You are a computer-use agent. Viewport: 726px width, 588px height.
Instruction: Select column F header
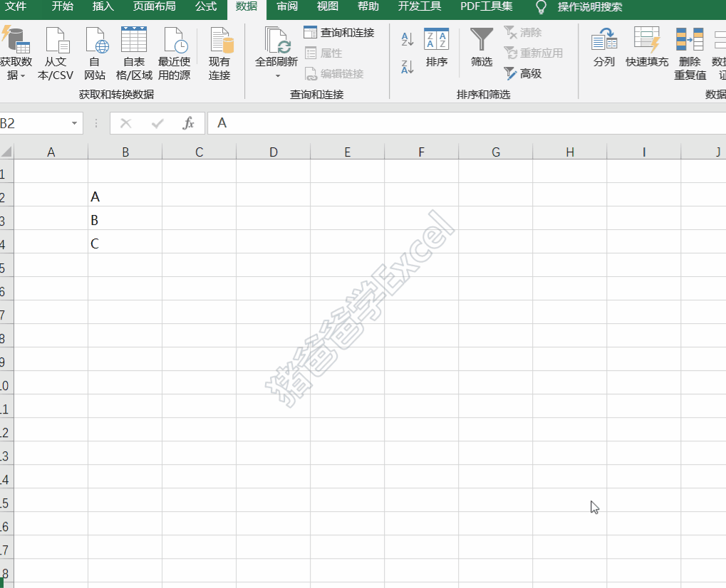(x=421, y=152)
